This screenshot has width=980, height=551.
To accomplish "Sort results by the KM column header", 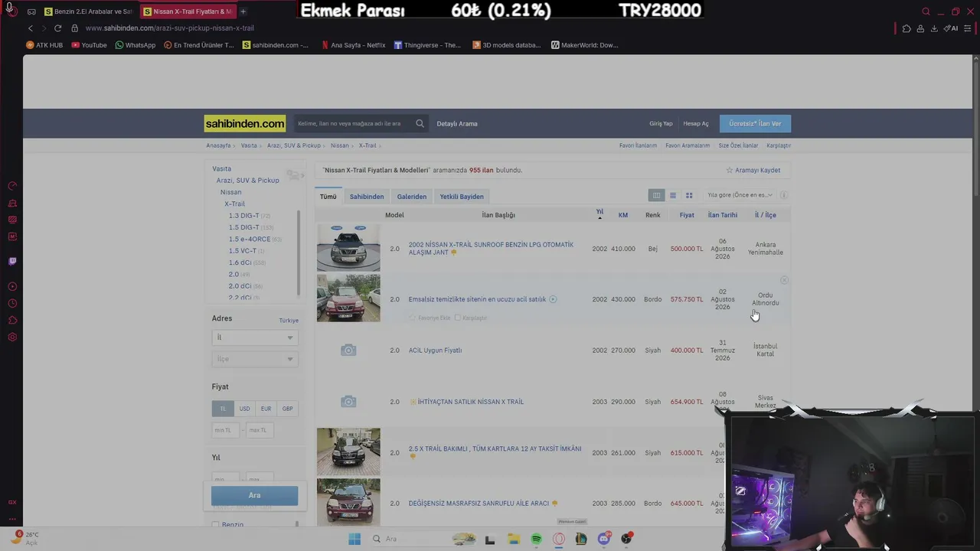I will [x=623, y=215].
